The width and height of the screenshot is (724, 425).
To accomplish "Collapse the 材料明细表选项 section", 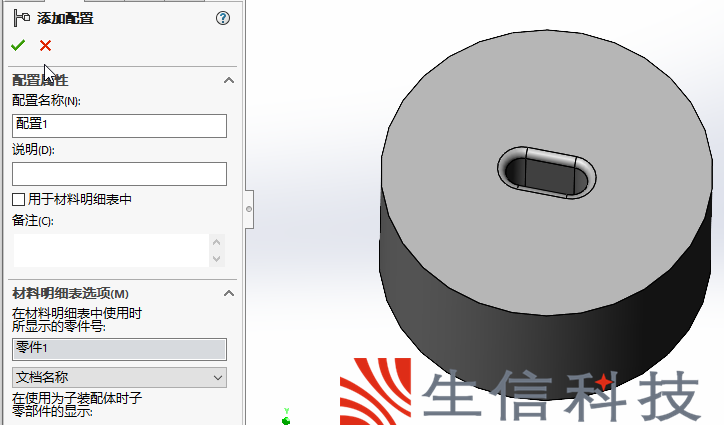I will (229, 293).
